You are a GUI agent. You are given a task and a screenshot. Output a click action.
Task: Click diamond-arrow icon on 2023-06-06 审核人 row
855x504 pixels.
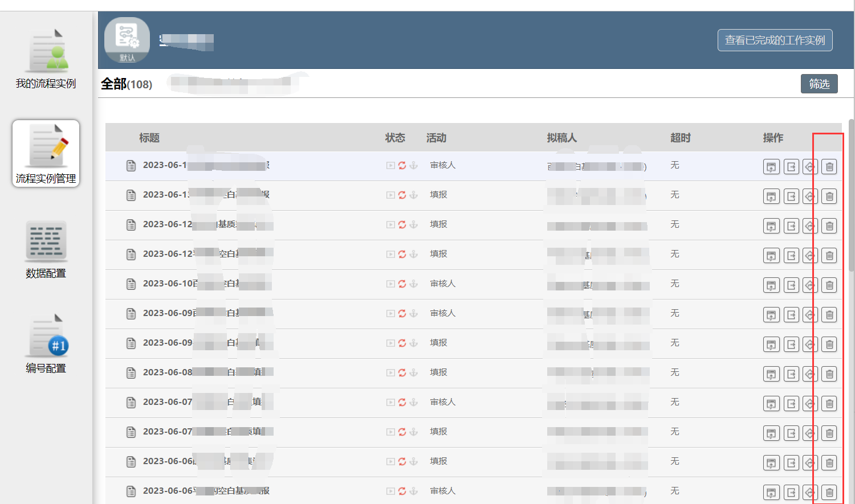tap(810, 492)
